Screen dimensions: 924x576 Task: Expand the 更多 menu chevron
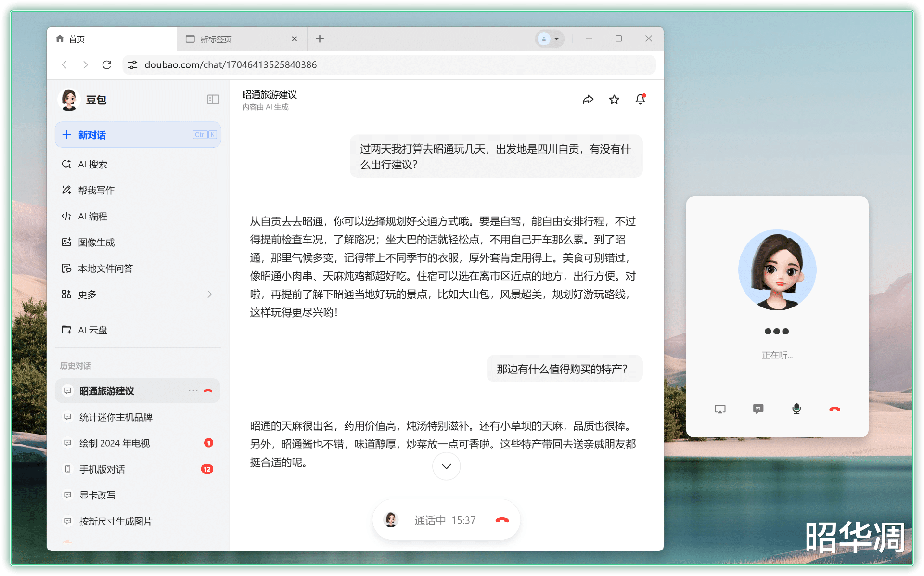point(209,294)
